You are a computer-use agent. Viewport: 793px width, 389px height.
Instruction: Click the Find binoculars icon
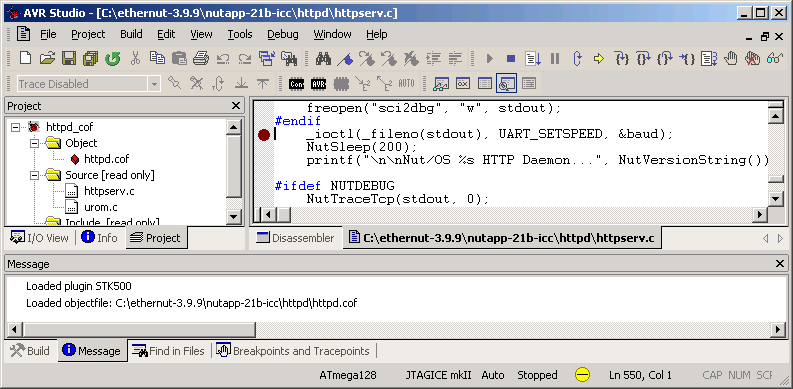tap(323, 59)
